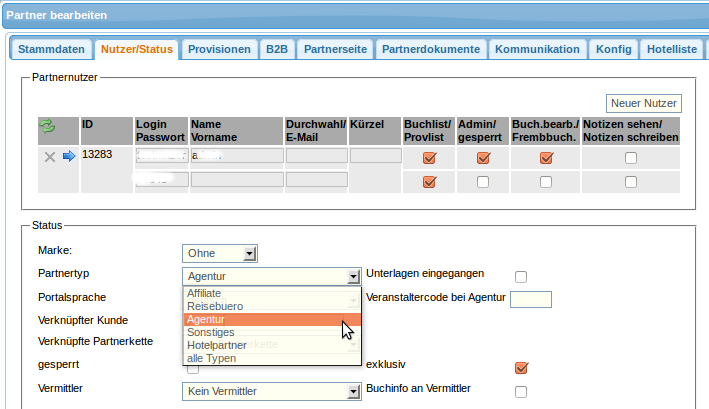
Task: Enable Notizen sehen checkbox in first row
Action: [x=630, y=157]
